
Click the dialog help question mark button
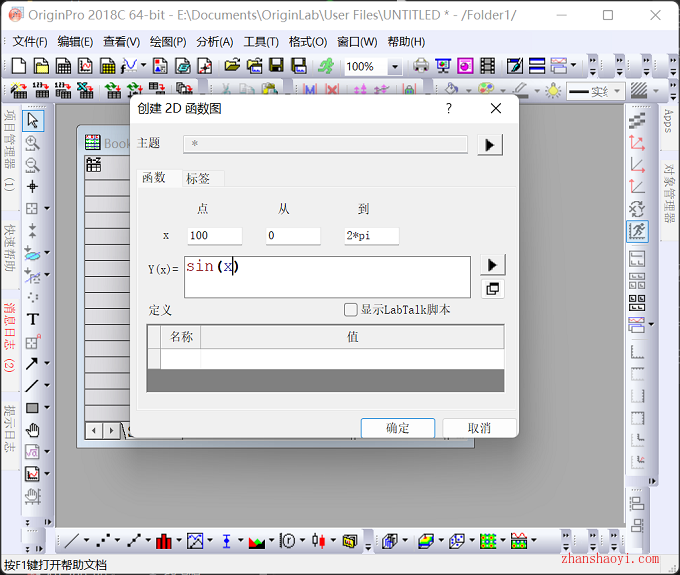[x=449, y=108]
